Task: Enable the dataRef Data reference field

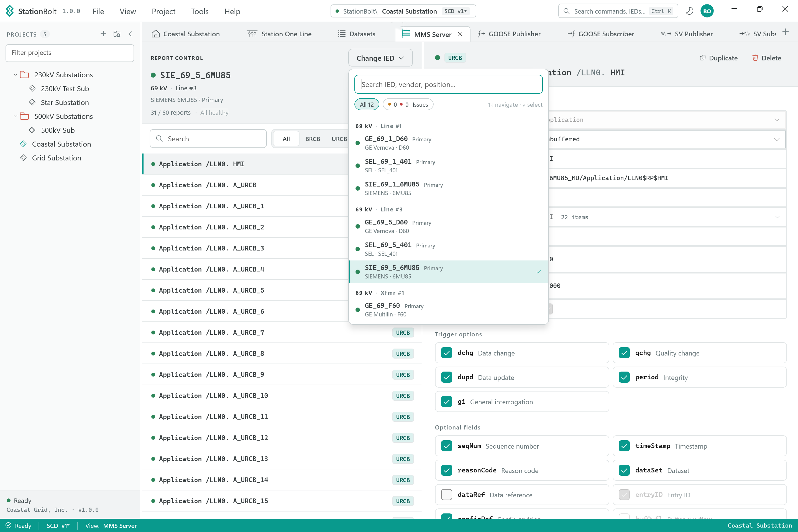Action: 446,495
